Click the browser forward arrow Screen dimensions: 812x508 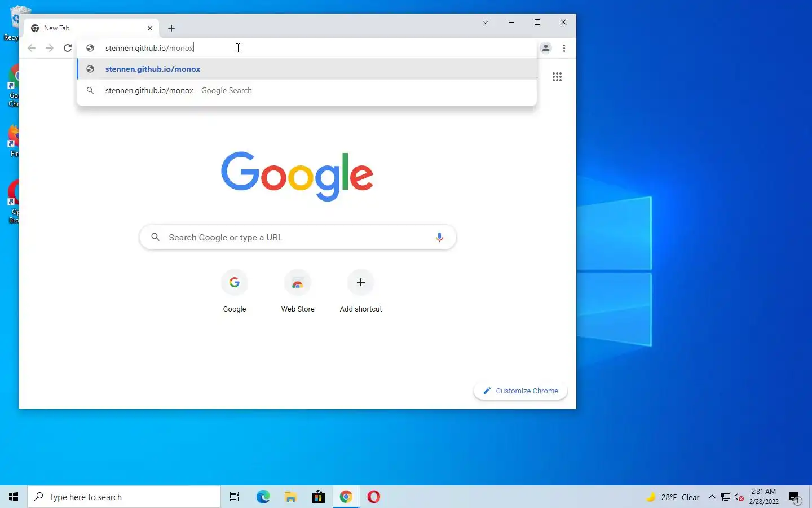(x=50, y=48)
